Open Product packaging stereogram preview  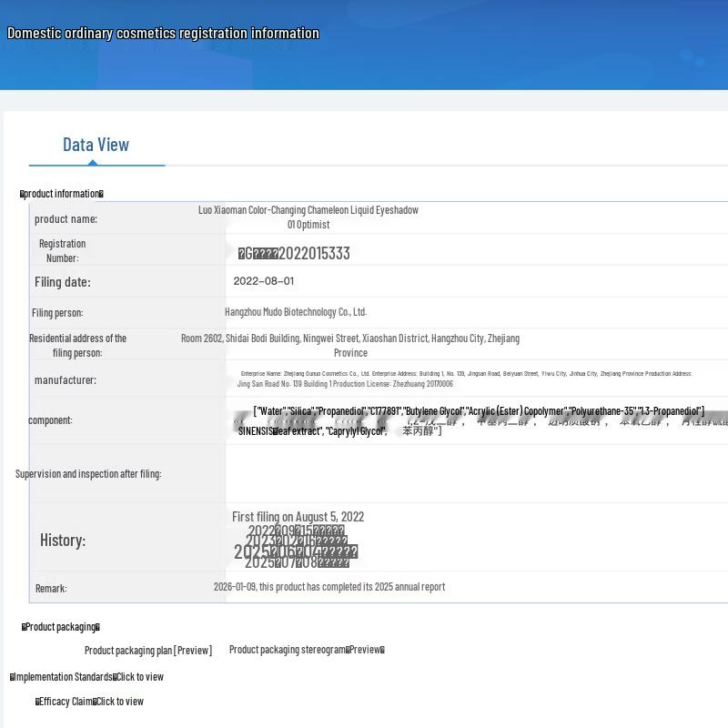307,650
